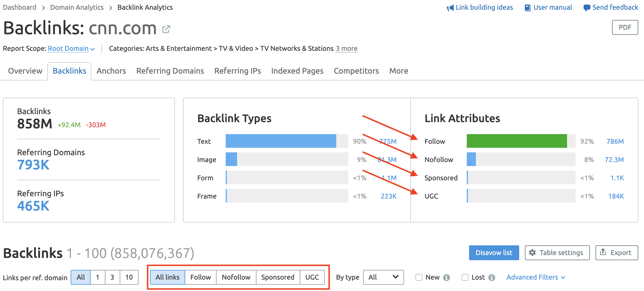This screenshot has width=644, height=291.
Task: Click the gear icon in Table settings
Action: tap(532, 252)
